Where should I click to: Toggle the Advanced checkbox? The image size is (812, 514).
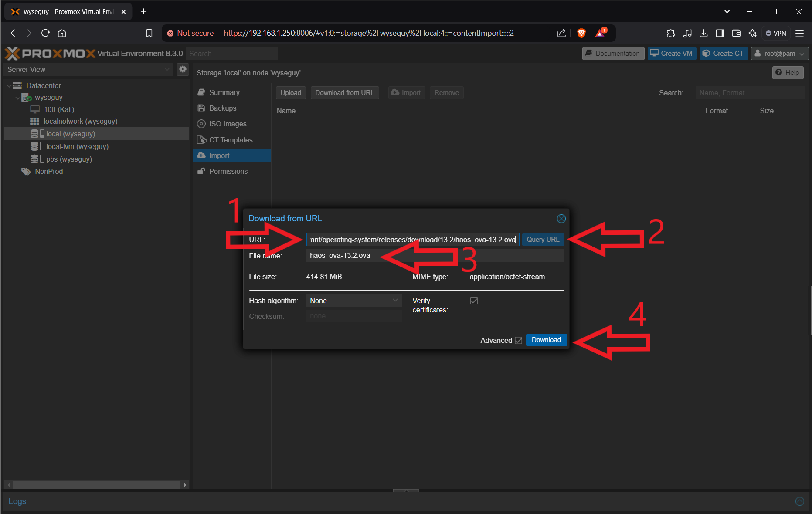tap(518, 340)
